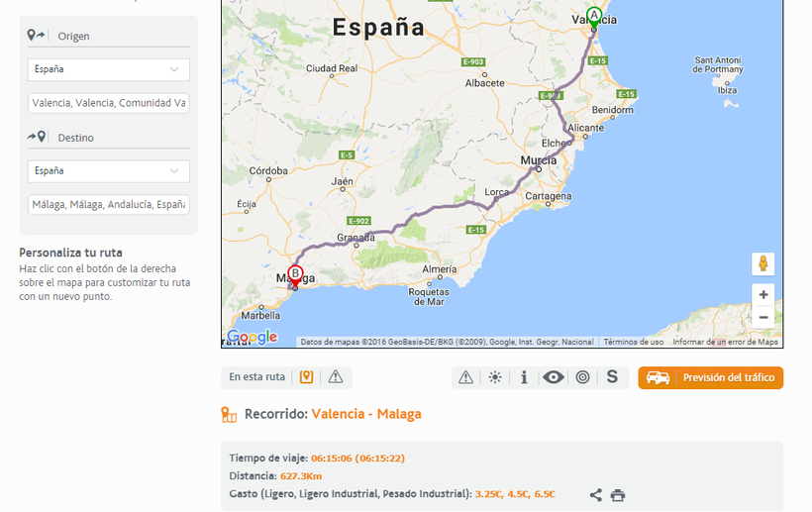This screenshot has width=812, height=512.
Task: Show warnings on this route next to En esta ruta
Action: [x=336, y=377]
